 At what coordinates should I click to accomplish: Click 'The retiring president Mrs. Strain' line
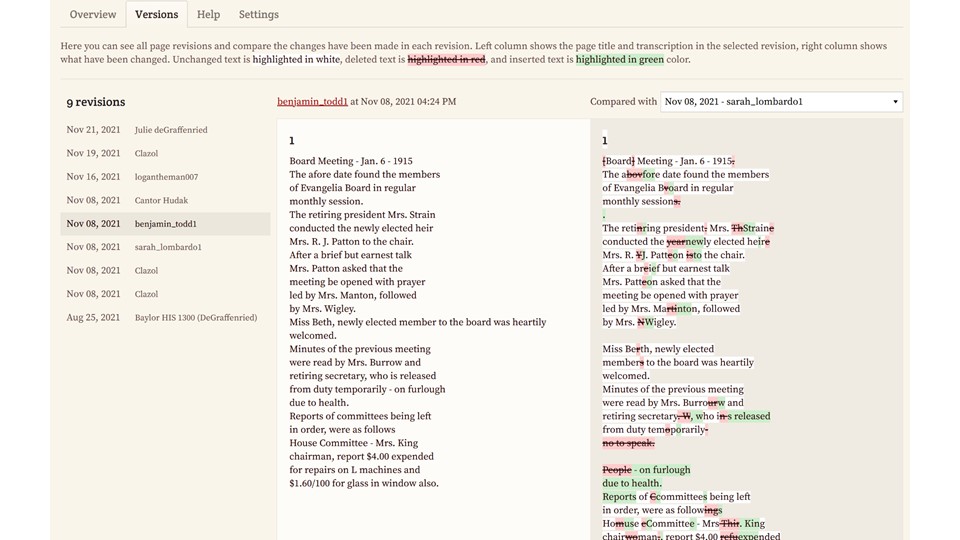362,215
